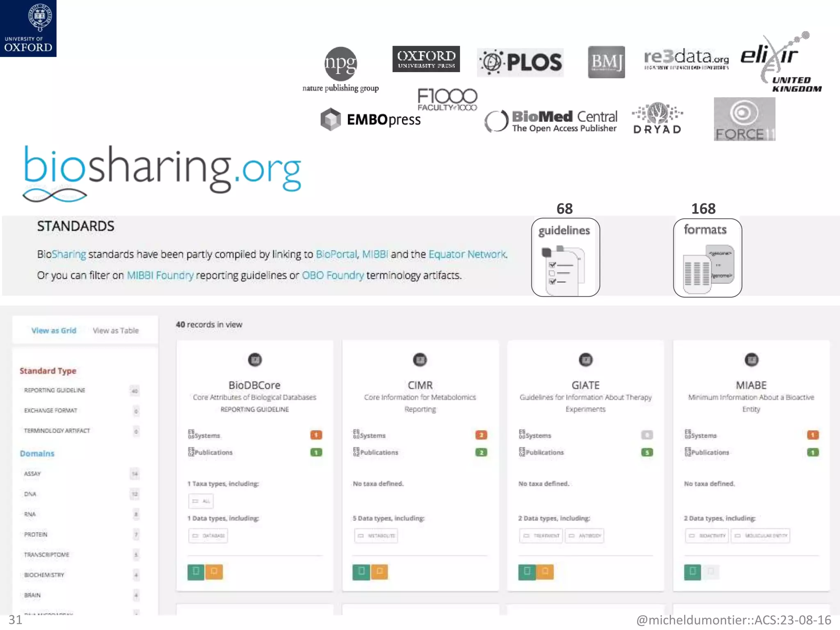Open the BioPortal link

click(x=336, y=254)
